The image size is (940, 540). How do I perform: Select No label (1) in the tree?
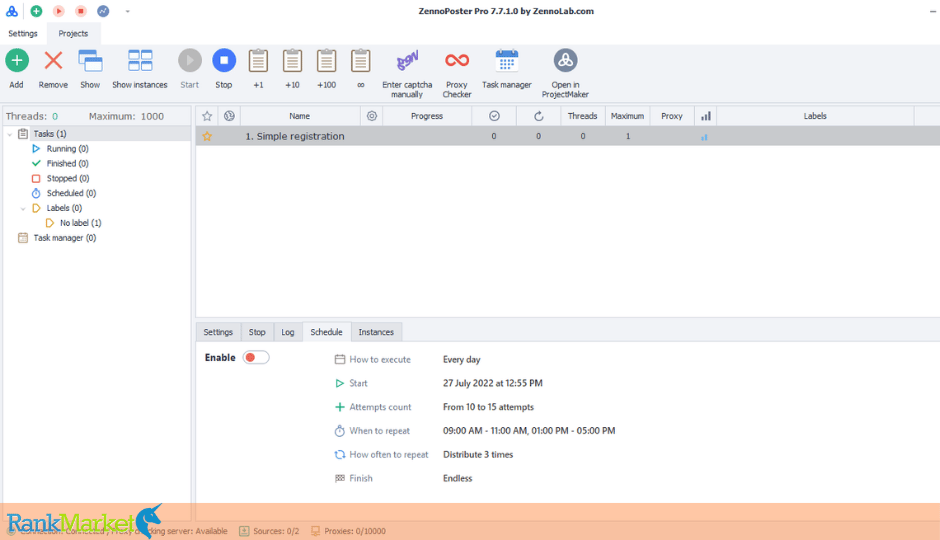point(80,223)
